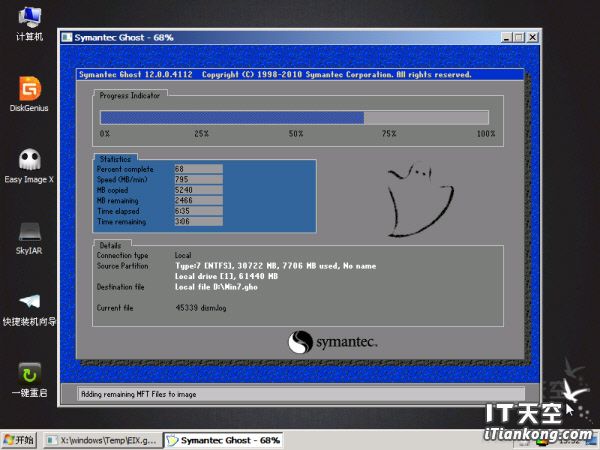
Task: Click the Time remaining value 3:06
Action: pos(199,221)
